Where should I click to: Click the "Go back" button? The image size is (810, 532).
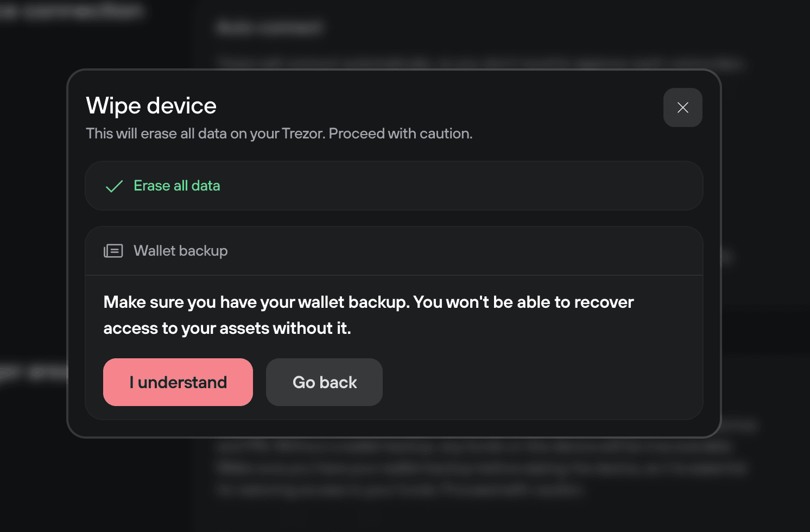(324, 382)
